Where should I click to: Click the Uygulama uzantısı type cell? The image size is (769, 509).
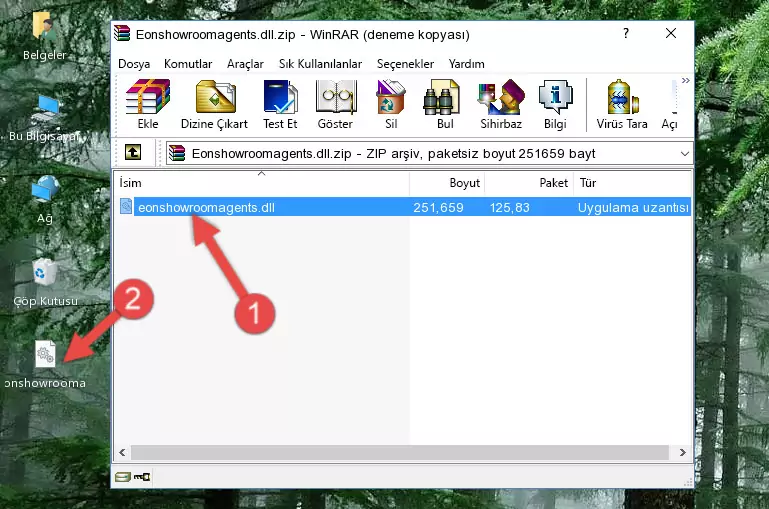(x=633, y=207)
